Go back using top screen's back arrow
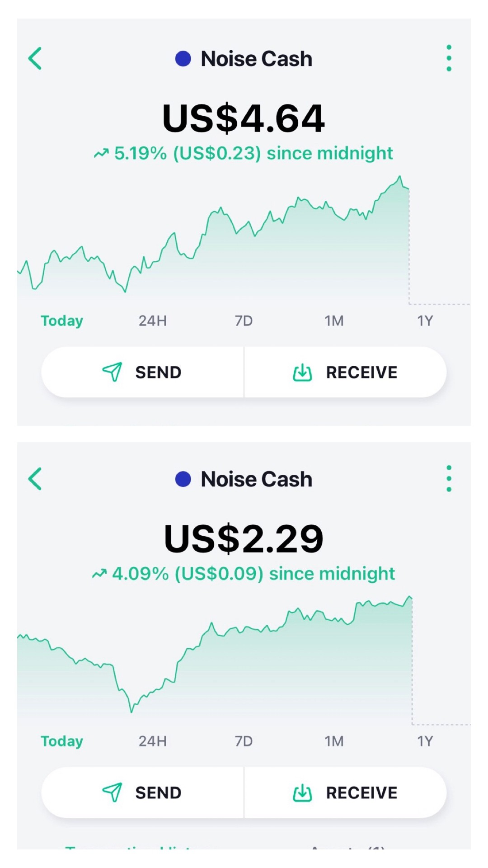The width and height of the screenshot is (488, 868). point(35,58)
